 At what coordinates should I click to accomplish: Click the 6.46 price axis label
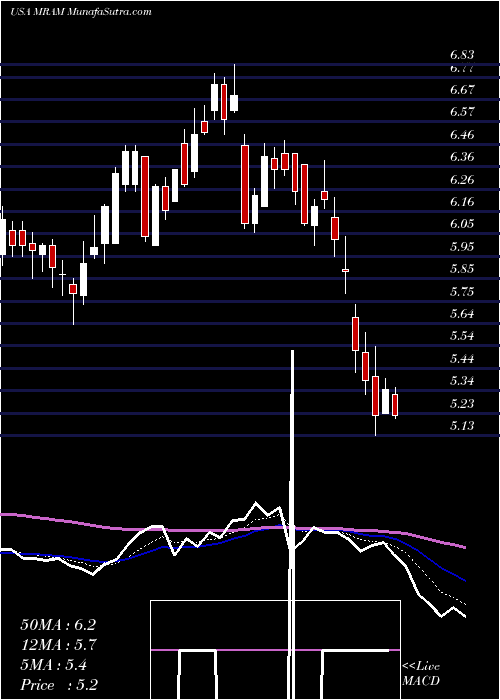pos(462,135)
